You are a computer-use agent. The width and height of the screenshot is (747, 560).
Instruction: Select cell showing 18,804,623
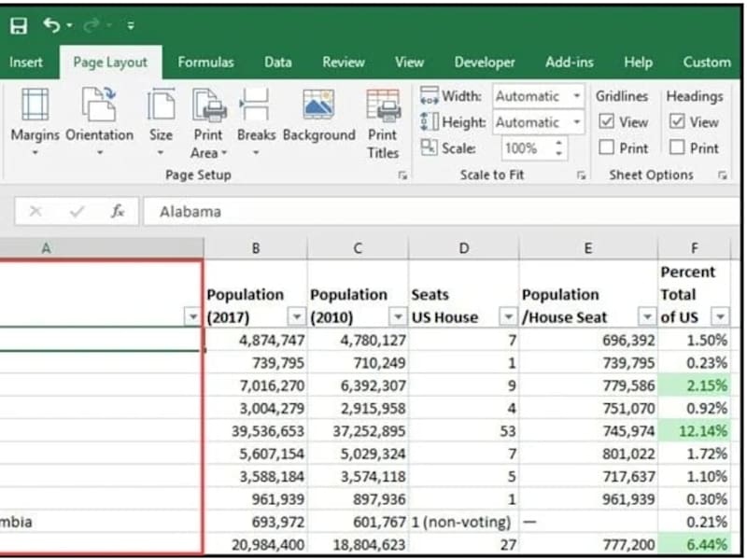(358, 544)
